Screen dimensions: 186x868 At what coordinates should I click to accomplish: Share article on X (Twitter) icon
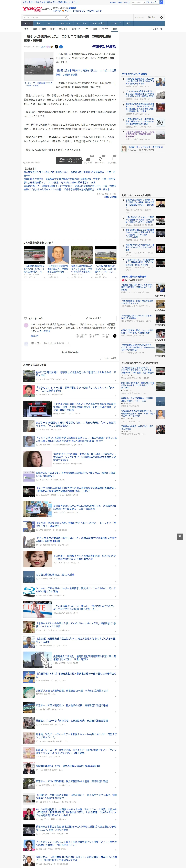[56, 47]
